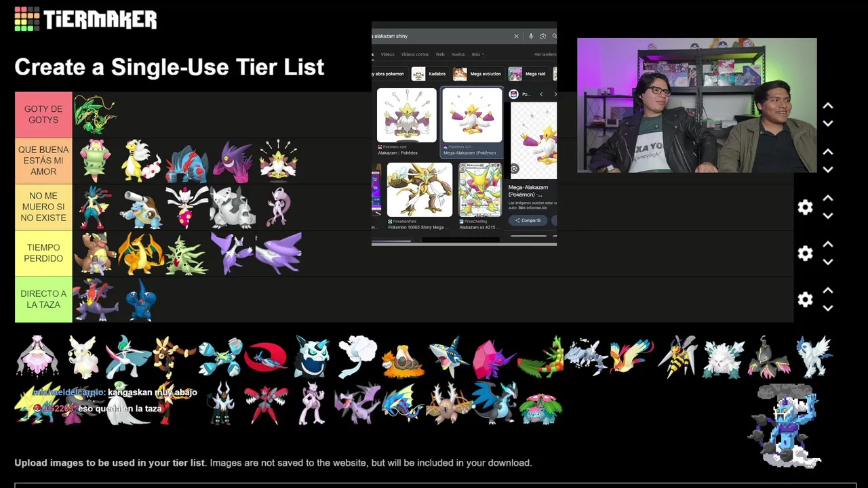
Task: Go to previous image in preview panel
Action: coord(541,94)
